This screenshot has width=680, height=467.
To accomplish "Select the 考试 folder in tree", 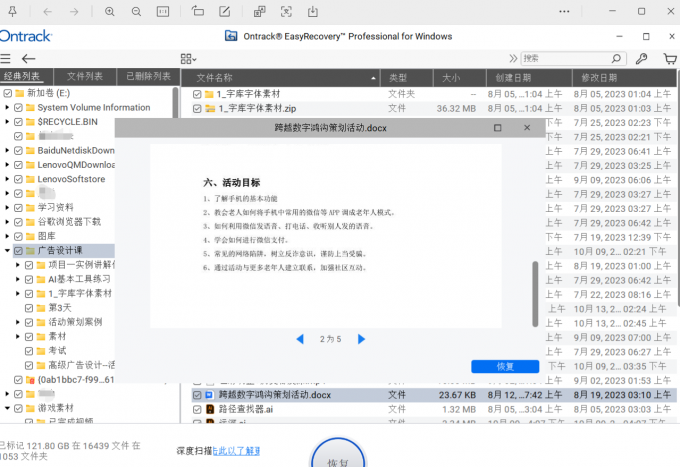I will (x=57, y=350).
